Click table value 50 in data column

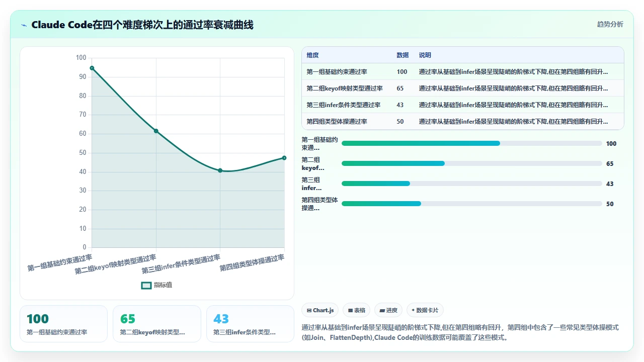pos(400,122)
